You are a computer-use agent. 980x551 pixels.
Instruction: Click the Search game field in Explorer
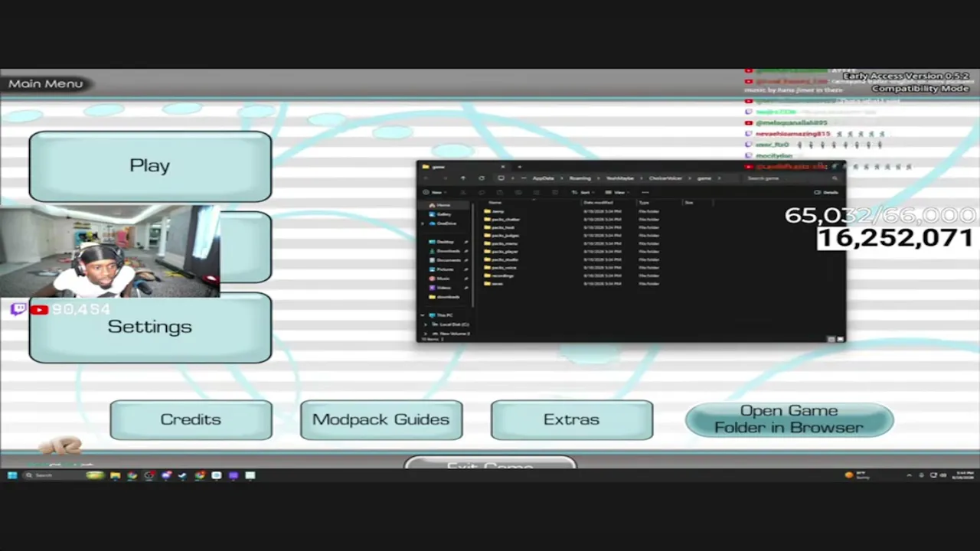(x=791, y=178)
